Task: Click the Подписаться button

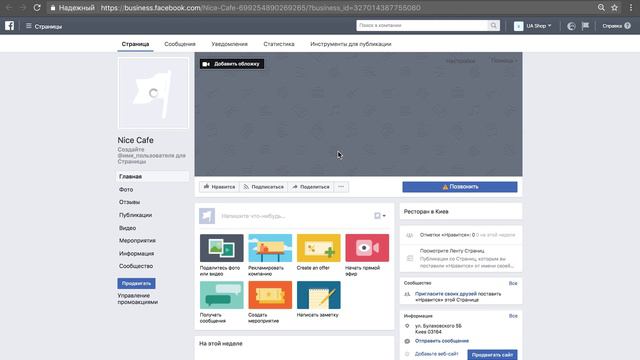Action: coord(264,187)
